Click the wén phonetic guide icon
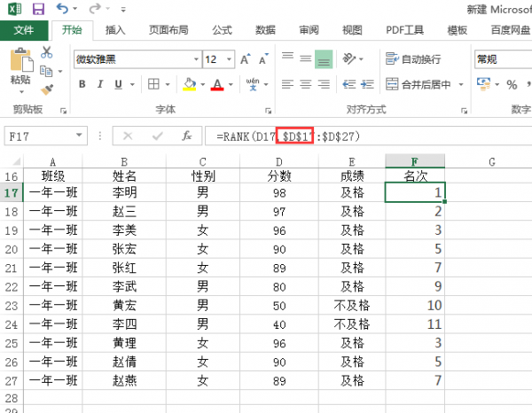Screen dimensions: 532x413 253,84
